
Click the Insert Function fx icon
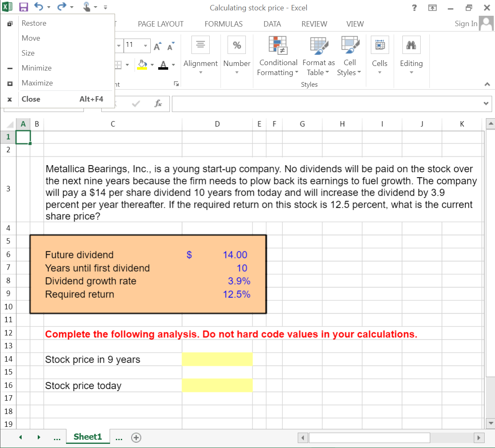158,104
